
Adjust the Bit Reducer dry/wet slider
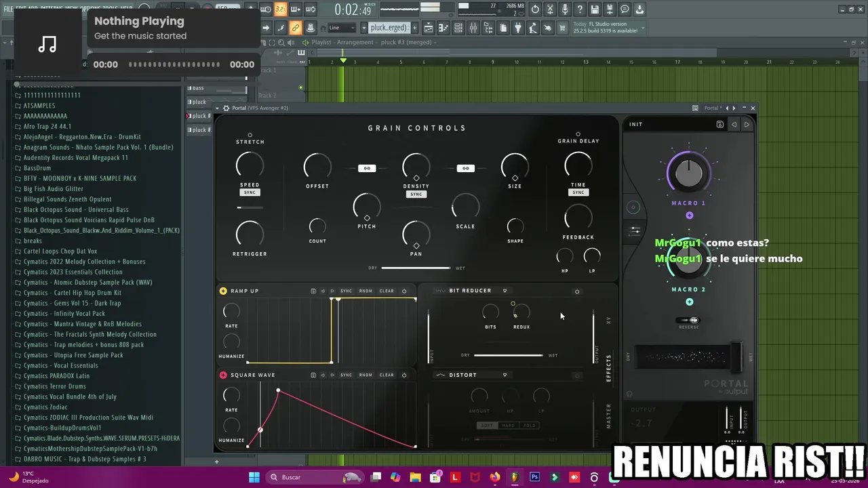point(508,355)
